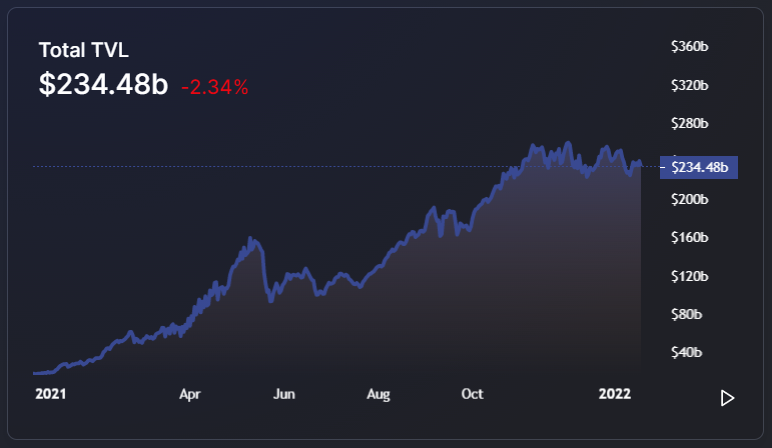Click the 2022 label on time axis
The width and height of the screenshot is (772, 448).
tap(616, 394)
